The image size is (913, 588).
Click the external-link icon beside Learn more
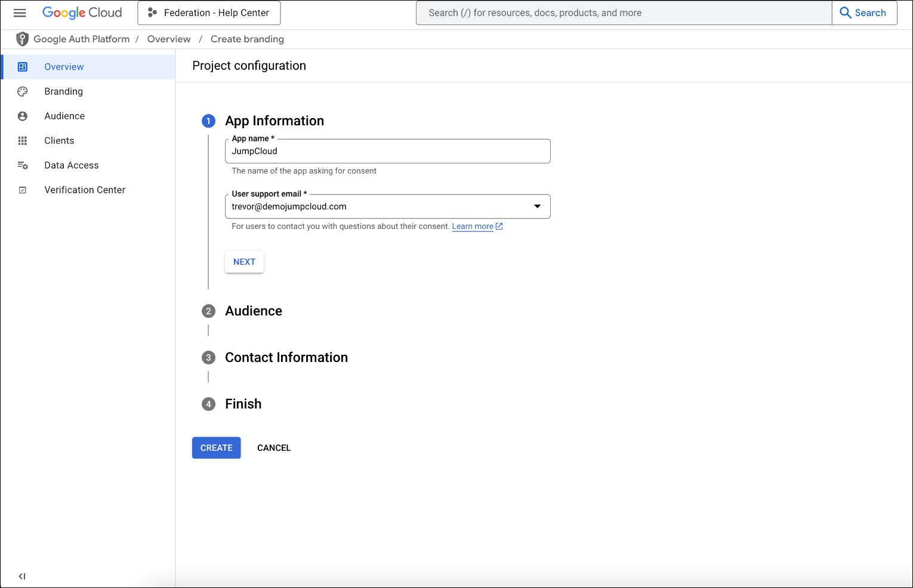pos(499,226)
